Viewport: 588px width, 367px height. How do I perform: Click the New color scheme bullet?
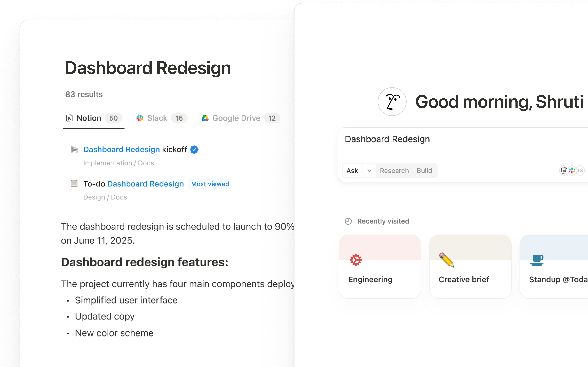coord(114,333)
